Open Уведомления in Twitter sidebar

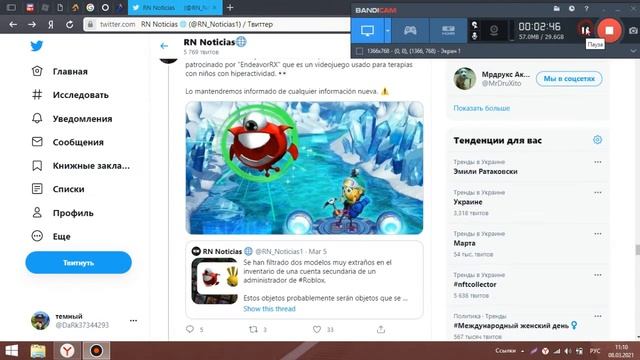pos(72,119)
